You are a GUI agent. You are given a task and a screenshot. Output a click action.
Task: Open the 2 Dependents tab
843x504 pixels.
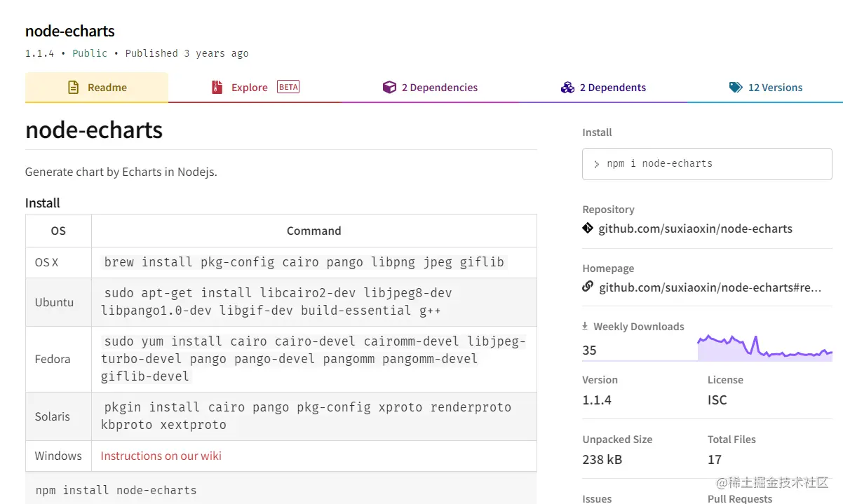click(x=603, y=88)
